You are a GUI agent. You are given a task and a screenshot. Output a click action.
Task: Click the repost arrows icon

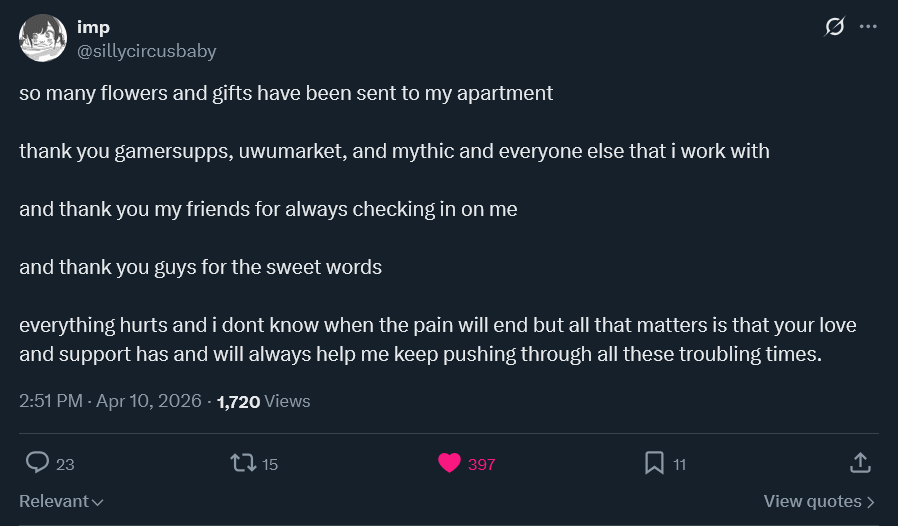tap(242, 462)
